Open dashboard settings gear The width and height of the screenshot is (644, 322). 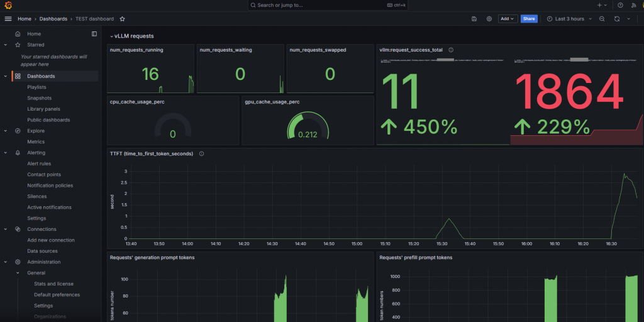point(489,19)
